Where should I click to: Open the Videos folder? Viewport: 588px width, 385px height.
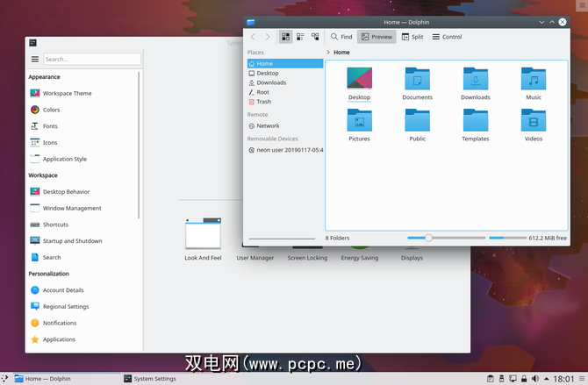(533, 125)
